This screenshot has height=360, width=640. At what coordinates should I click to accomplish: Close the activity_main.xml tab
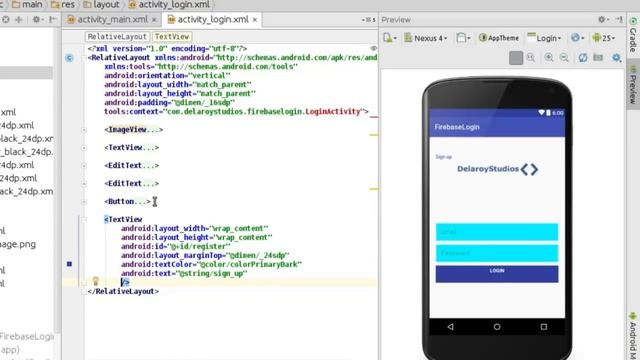pos(154,20)
